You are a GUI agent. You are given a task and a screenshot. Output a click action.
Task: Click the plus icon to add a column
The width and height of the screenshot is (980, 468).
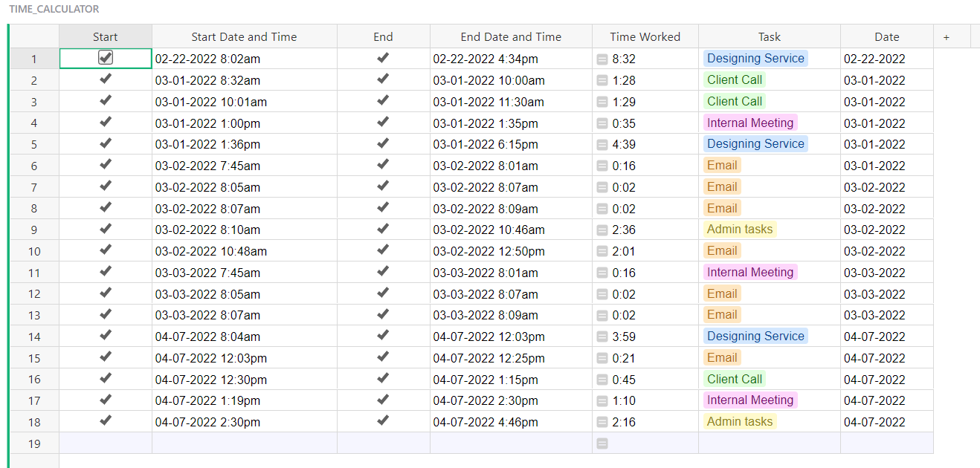[946, 36]
